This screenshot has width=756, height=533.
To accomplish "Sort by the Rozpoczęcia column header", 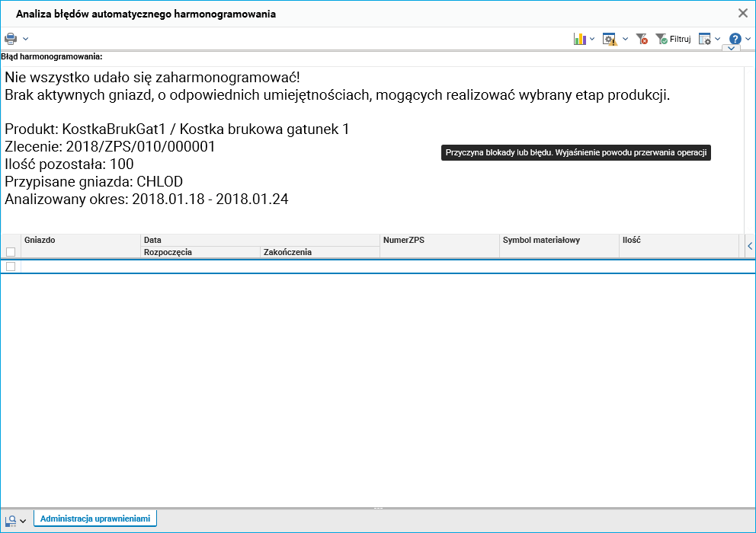I will [x=200, y=252].
